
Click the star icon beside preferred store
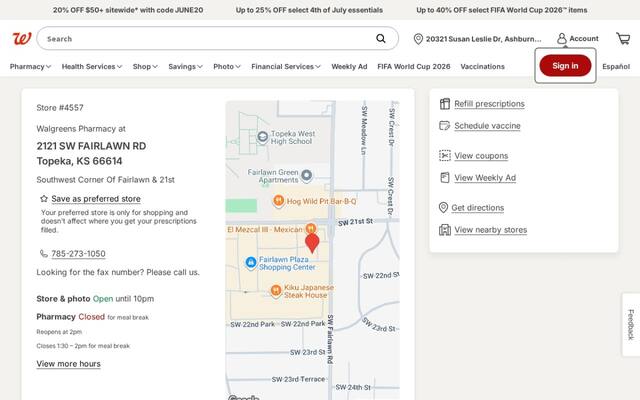click(44, 199)
